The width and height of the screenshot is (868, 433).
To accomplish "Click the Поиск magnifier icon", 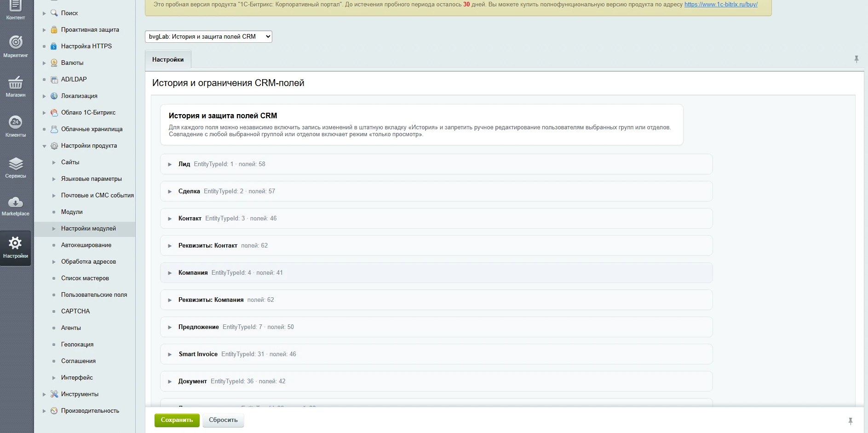I will [54, 13].
